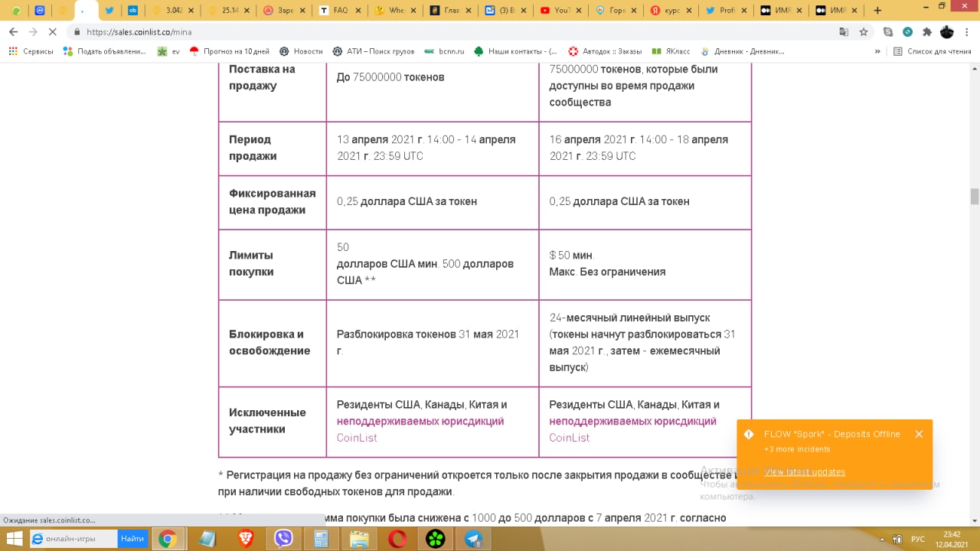Open the Сервисы apps shortcut
The width and height of the screenshot is (980, 551).
coord(31,51)
